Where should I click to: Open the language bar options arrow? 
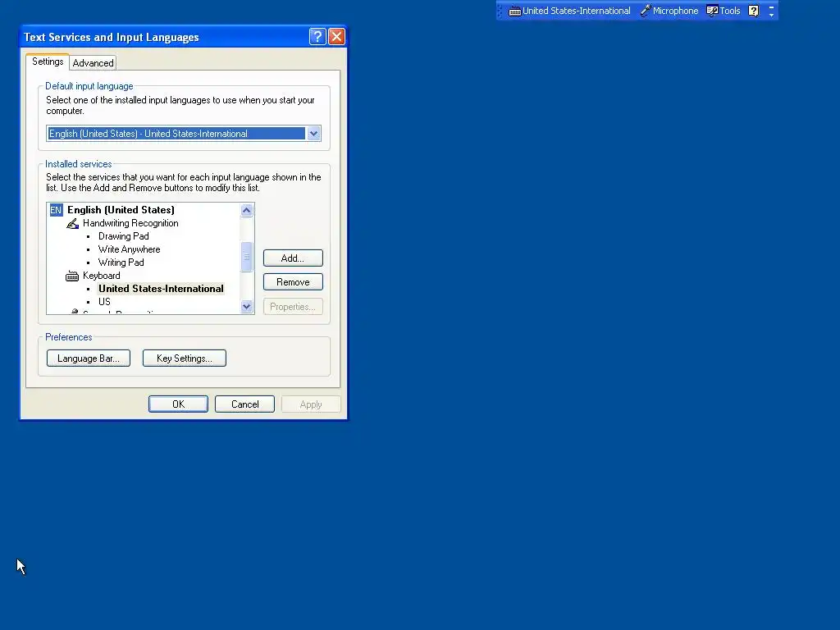coord(771,15)
